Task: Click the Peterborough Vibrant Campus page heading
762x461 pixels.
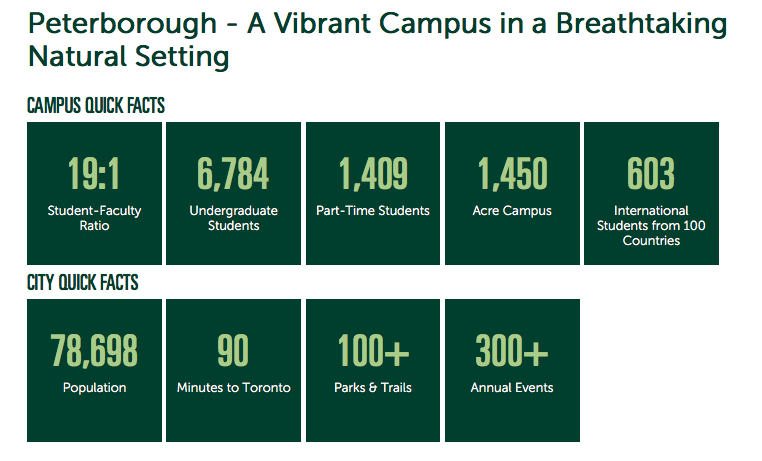Action: point(377,40)
